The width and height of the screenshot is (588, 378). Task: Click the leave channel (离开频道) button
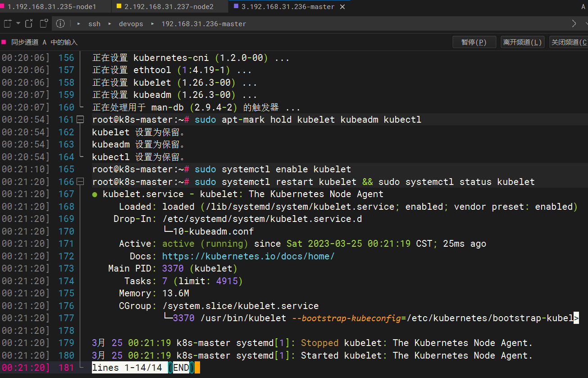click(523, 42)
